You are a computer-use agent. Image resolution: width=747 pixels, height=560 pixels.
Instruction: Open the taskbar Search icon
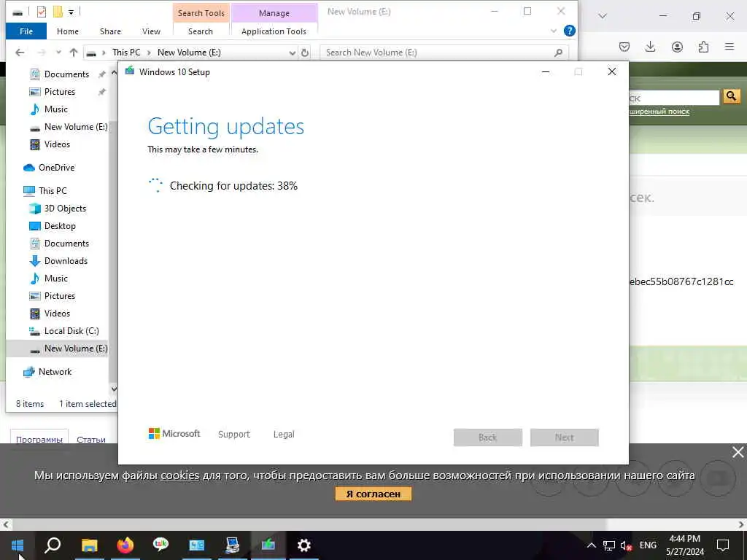53,545
